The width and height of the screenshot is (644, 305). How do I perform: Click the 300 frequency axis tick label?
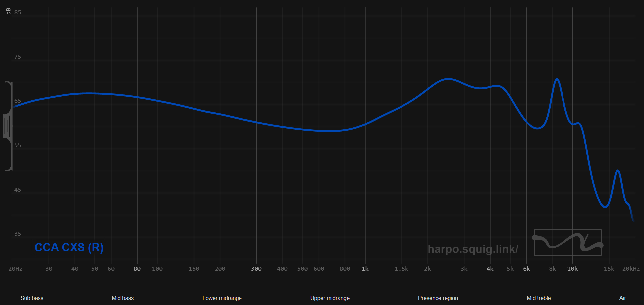coord(256,269)
